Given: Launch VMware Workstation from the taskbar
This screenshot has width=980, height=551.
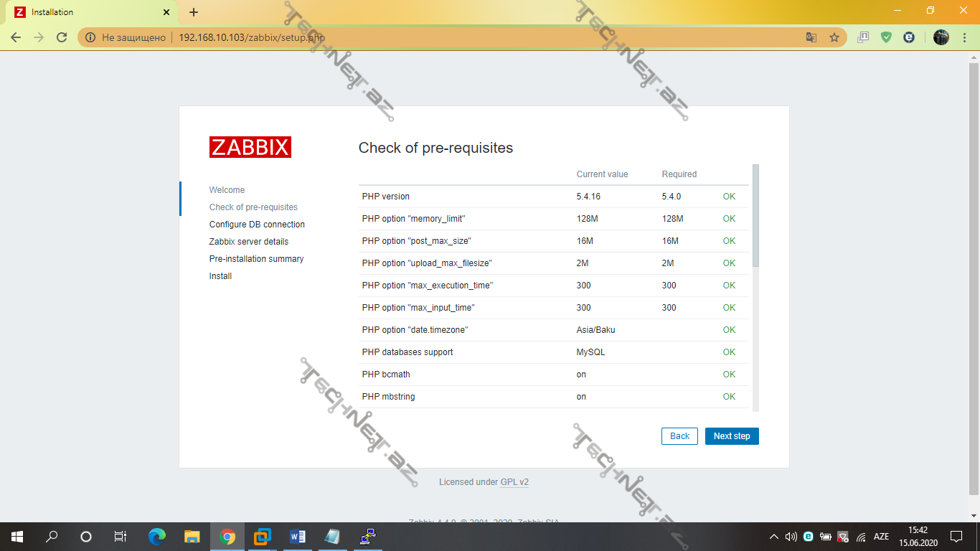Looking at the screenshot, I should [x=262, y=536].
